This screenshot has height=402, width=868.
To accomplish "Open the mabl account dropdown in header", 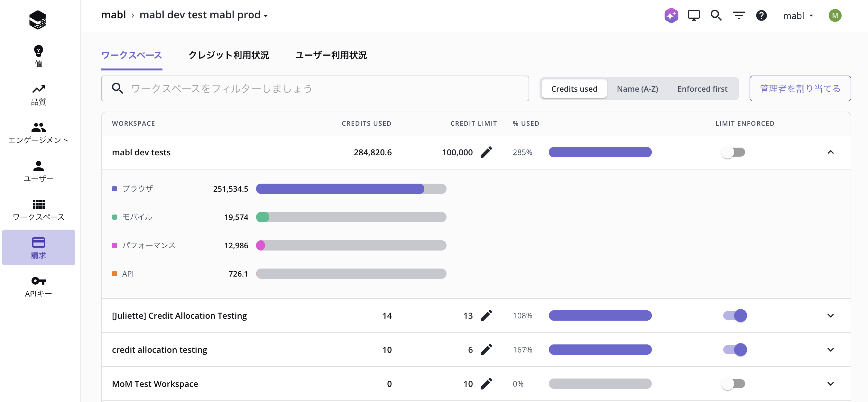I will click(x=798, y=15).
